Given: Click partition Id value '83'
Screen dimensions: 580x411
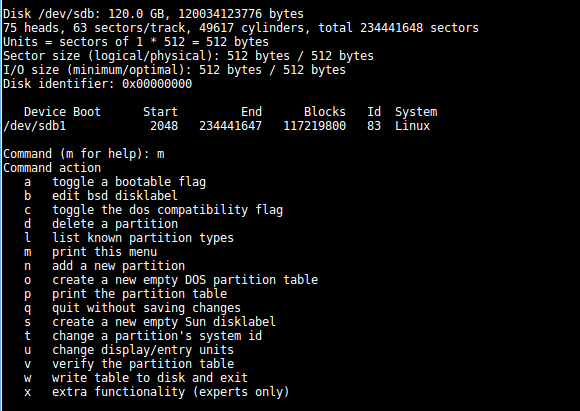Looking at the screenshot, I should 374,126.
